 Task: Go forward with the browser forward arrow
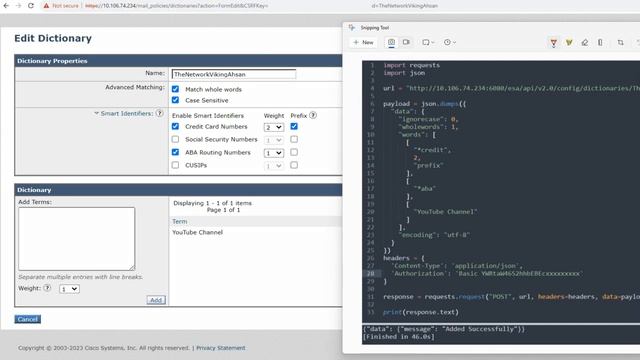click(18, 6)
